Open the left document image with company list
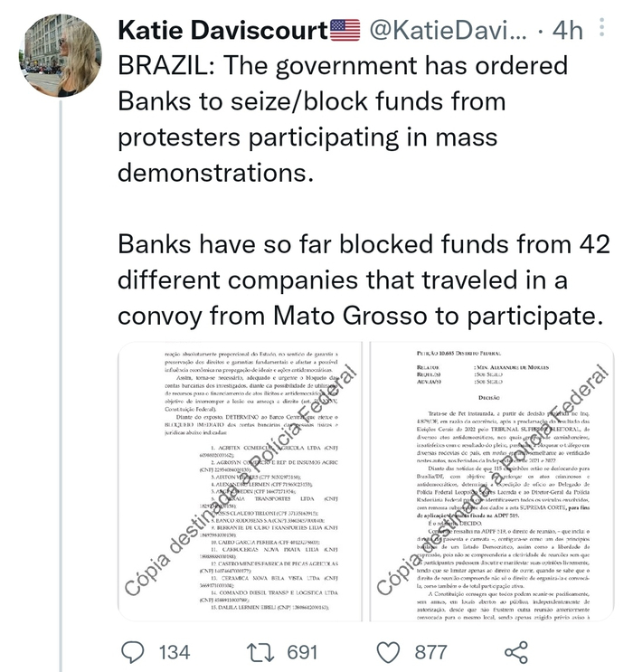633x672 pixels. point(240,481)
